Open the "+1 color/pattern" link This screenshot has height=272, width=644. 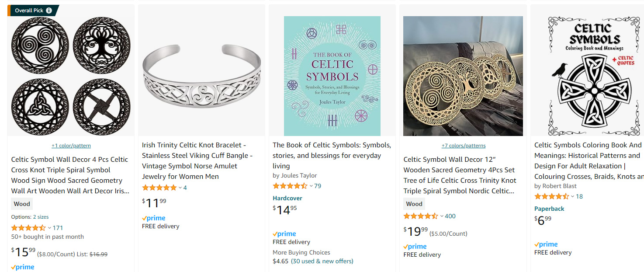point(71,145)
